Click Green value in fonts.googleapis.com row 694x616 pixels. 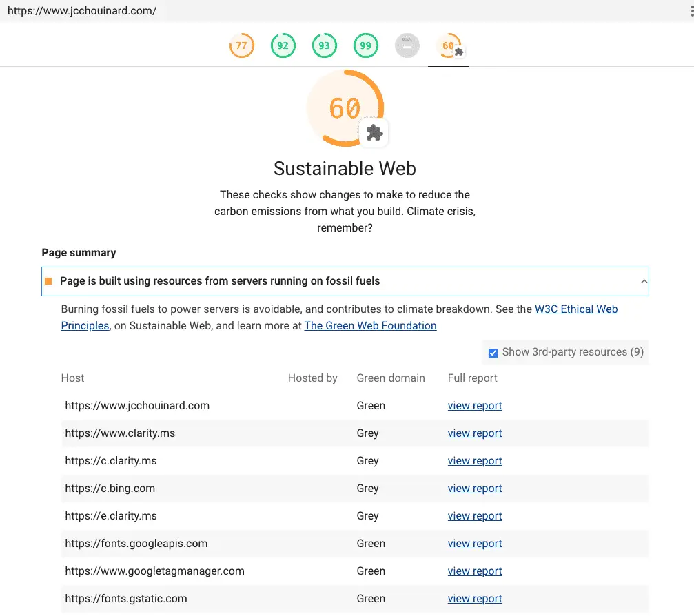click(371, 544)
